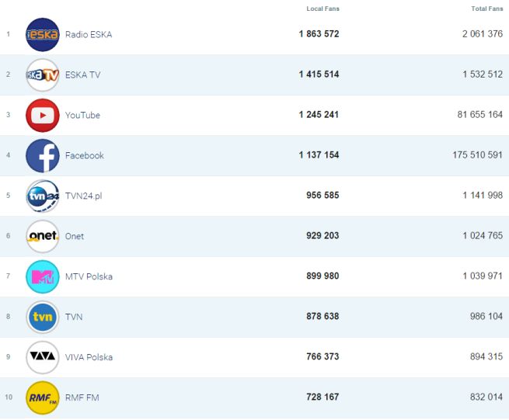Click the Radio ESKA logo icon

(42, 35)
